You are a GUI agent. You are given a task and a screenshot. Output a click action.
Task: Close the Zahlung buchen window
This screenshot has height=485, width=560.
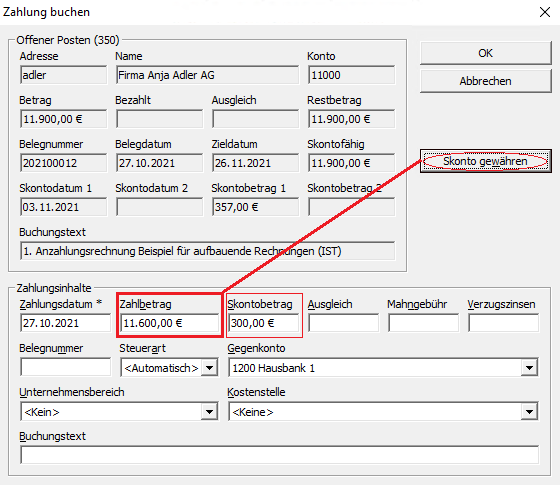[x=545, y=12]
